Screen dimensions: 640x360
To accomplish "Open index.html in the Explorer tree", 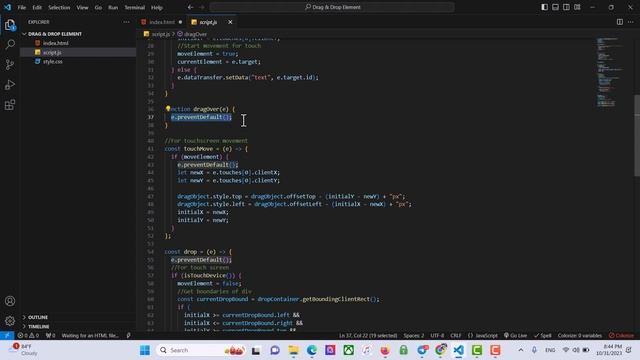I will 56,43.
